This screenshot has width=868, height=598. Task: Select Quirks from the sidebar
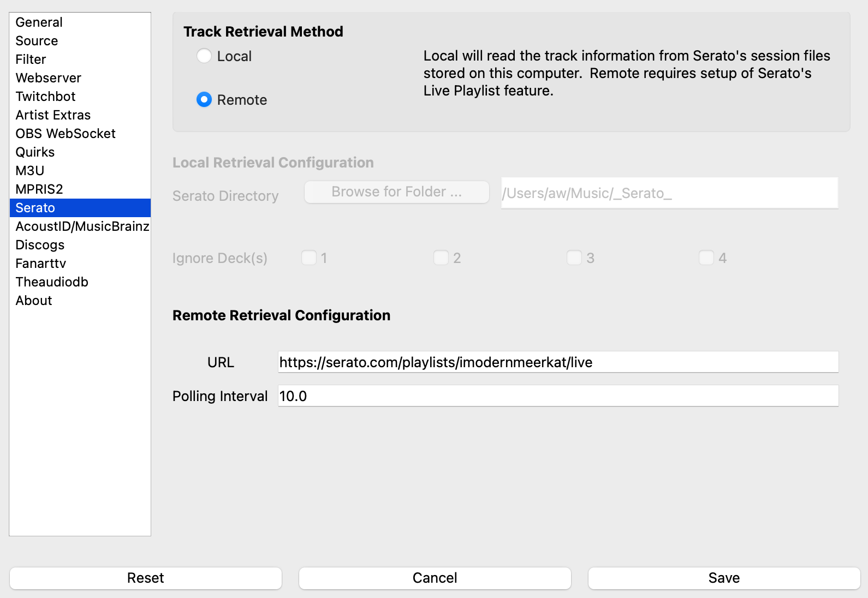point(35,152)
